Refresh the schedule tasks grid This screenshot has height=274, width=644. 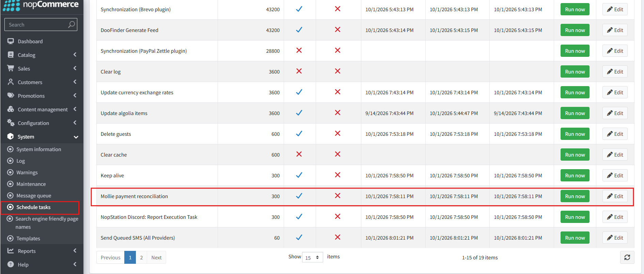click(627, 257)
